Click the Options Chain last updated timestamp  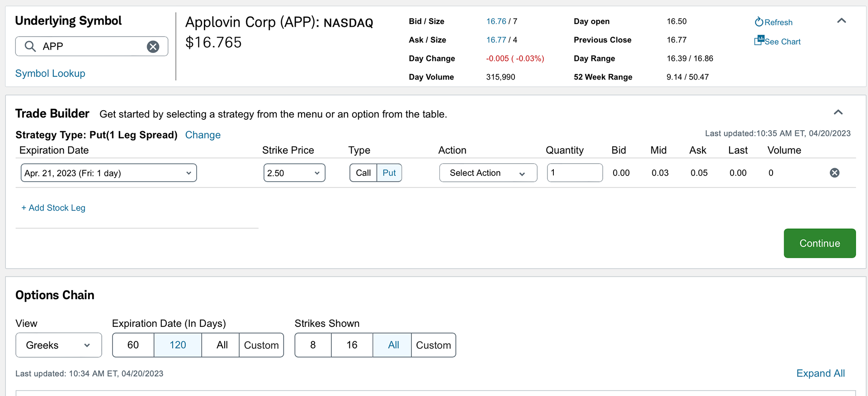pos(89,373)
